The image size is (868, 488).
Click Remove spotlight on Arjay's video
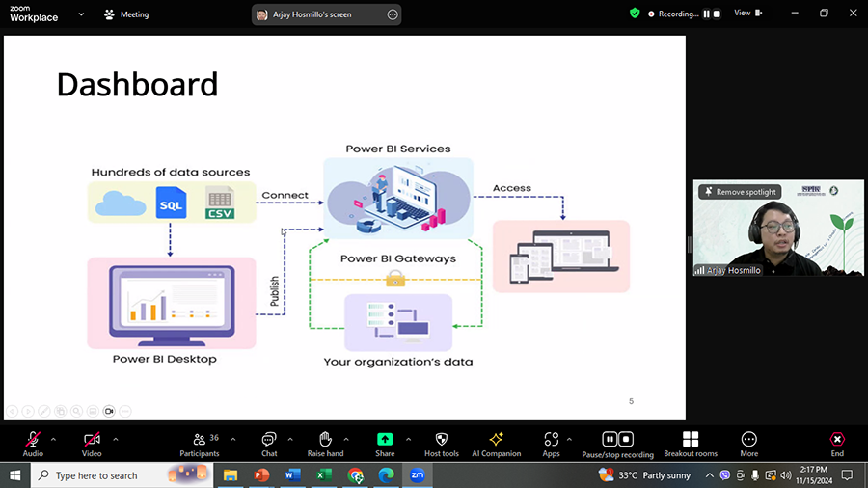point(740,192)
